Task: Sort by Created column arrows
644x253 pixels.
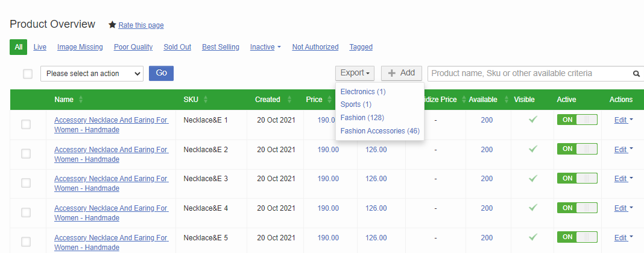Action: pyautogui.click(x=289, y=100)
